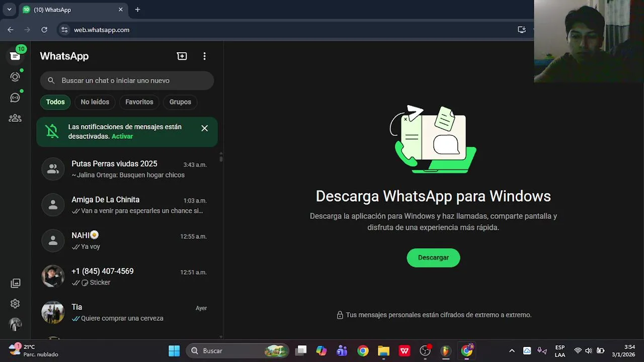
Task: Open the Communities icon in sidebar
Action: [15, 118]
